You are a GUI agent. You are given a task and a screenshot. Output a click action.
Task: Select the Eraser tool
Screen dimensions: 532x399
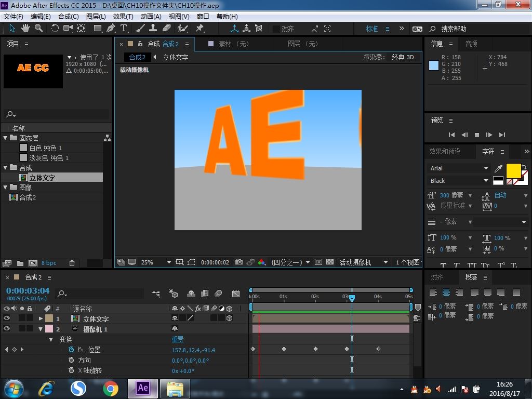167,28
